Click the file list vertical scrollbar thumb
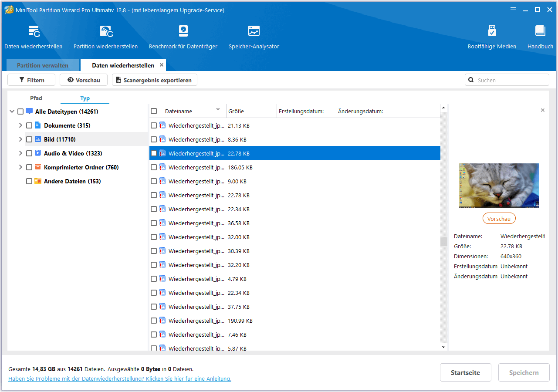 pyautogui.click(x=444, y=242)
